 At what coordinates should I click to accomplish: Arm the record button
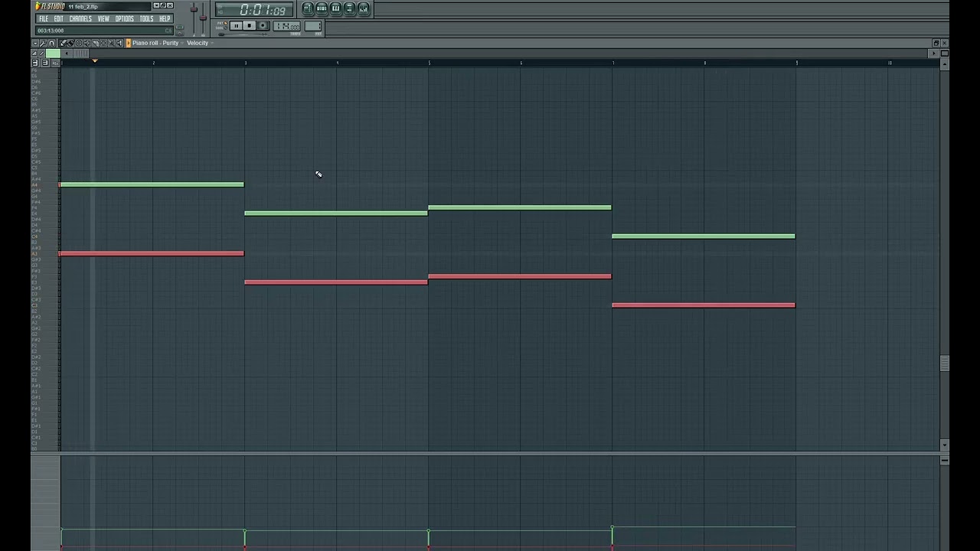point(263,25)
